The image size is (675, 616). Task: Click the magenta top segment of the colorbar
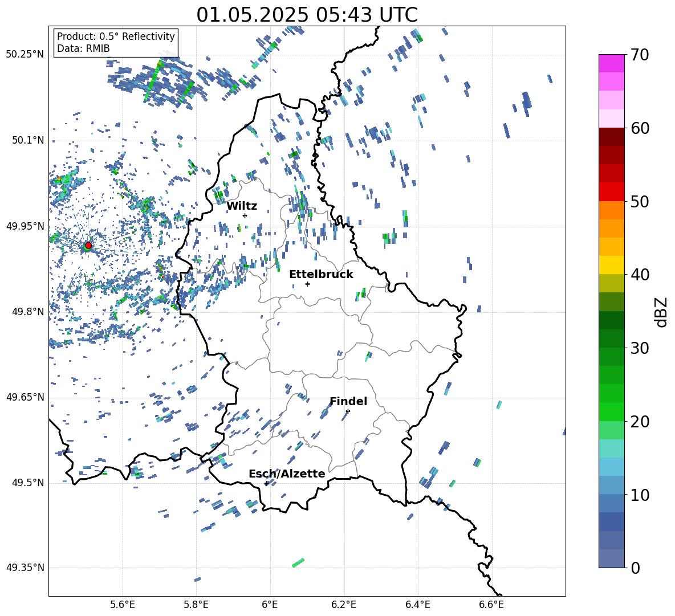pyautogui.click(x=611, y=63)
